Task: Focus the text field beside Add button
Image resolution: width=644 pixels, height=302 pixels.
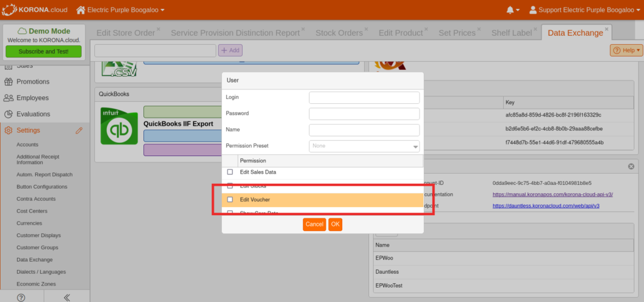Action: point(155,50)
